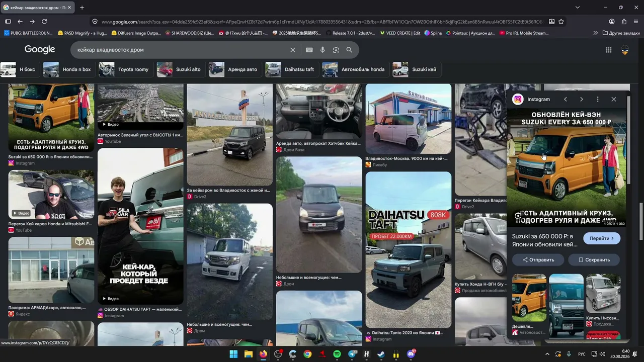
Task: Select the Н бокс filter chip
Action: (x=19, y=69)
